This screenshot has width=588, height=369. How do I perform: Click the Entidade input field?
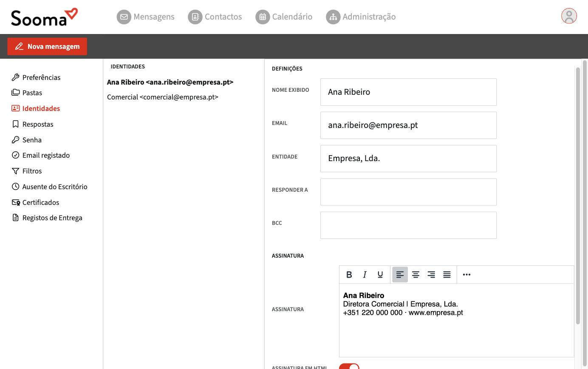click(x=408, y=159)
